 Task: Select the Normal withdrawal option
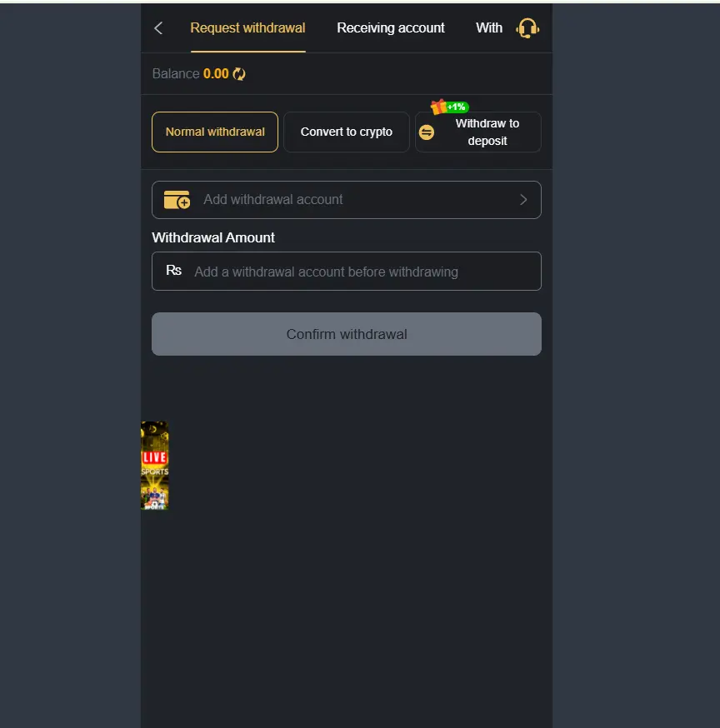[x=215, y=132]
